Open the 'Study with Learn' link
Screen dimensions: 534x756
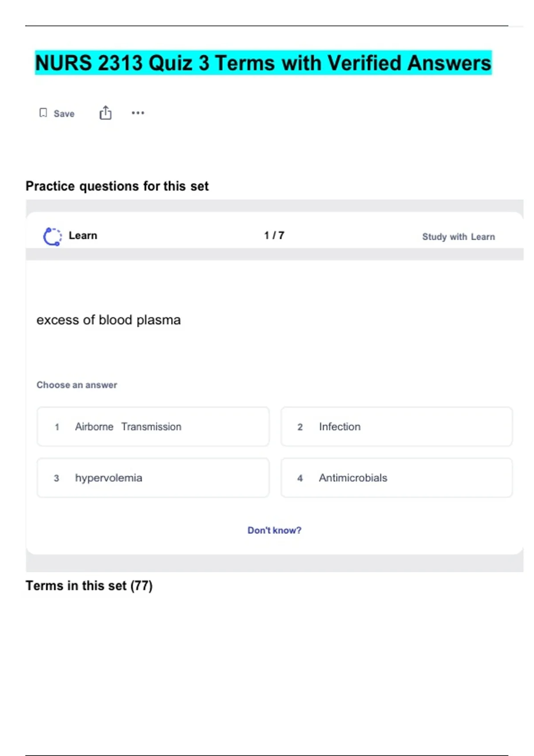coord(458,237)
